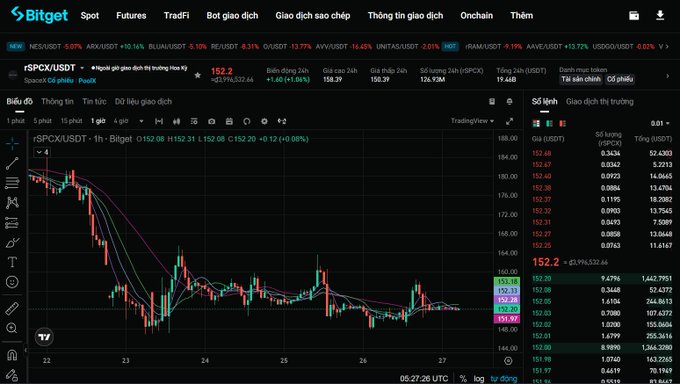The image size is (680, 384).
Task: Click the PoolX link
Action: click(x=87, y=81)
